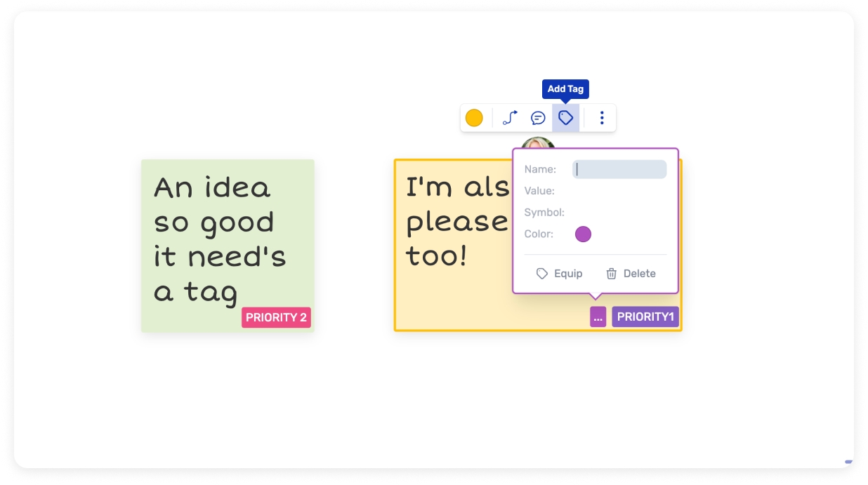Click the Delete tag button
This screenshot has height=485, width=868.
pos(631,274)
